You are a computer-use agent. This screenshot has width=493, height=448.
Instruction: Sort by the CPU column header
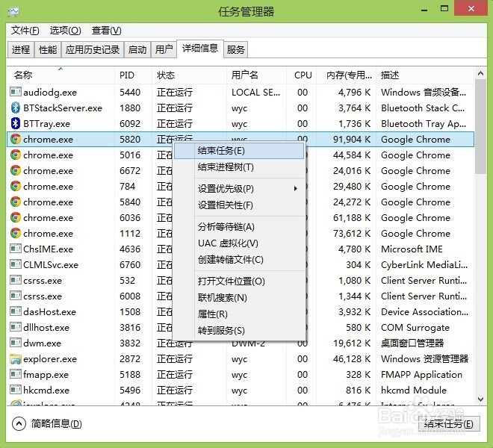pos(301,75)
